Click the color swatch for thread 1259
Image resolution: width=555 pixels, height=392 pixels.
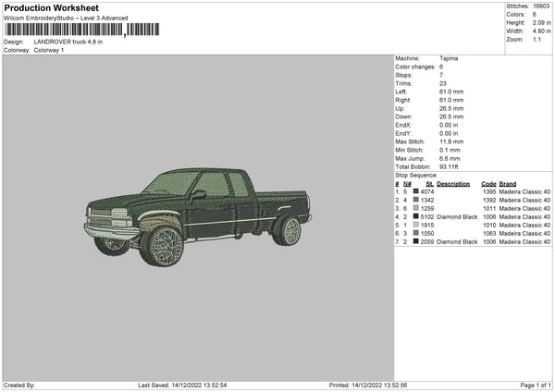click(x=416, y=208)
